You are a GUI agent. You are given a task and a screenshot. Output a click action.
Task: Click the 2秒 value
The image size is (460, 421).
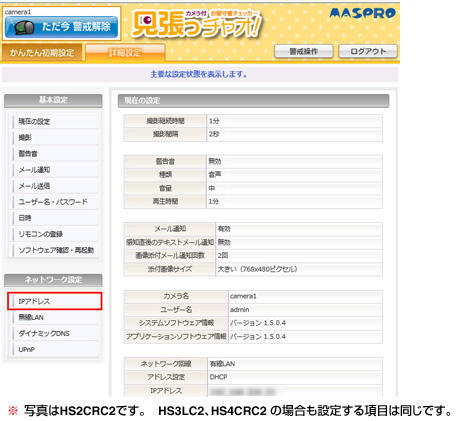pyautogui.click(x=214, y=134)
